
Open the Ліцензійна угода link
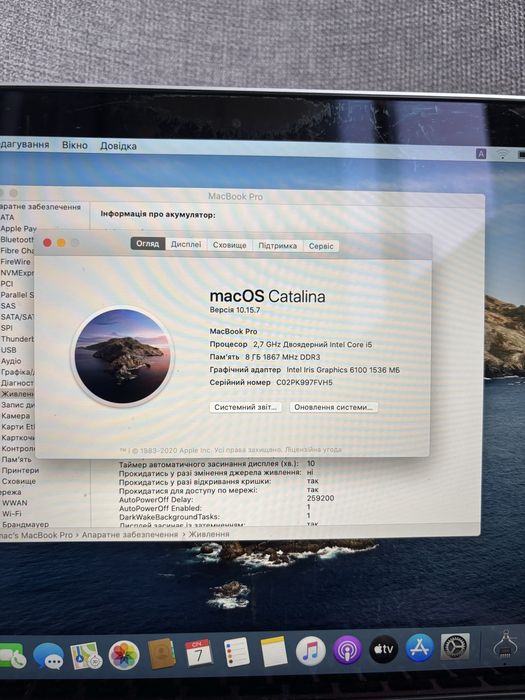(x=313, y=450)
